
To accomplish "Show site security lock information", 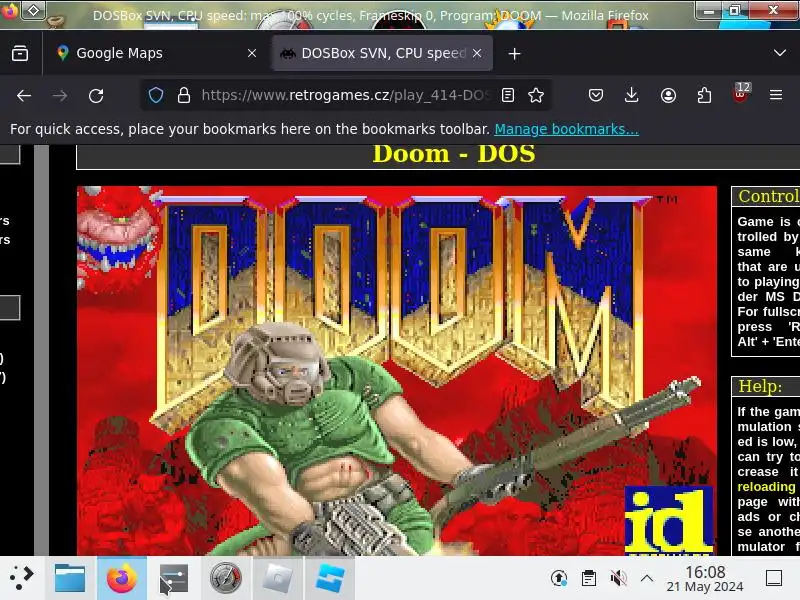I will pyautogui.click(x=184, y=95).
